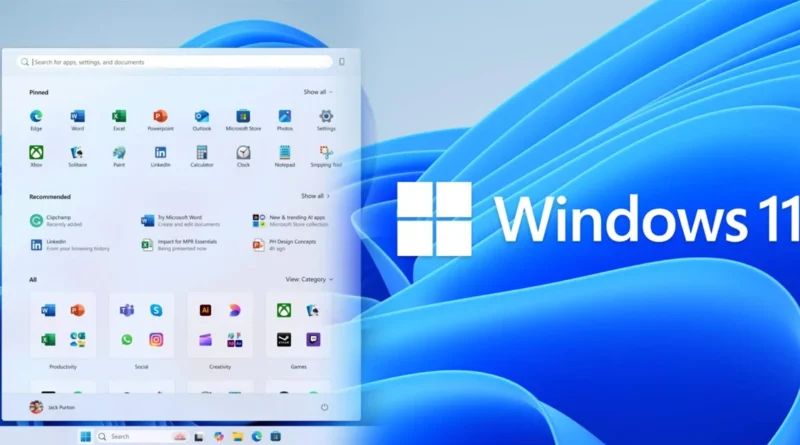Viewport: 800px width, 445px height.
Task: Launch Excel from the Pinned section
Action: tap(119, 120)
